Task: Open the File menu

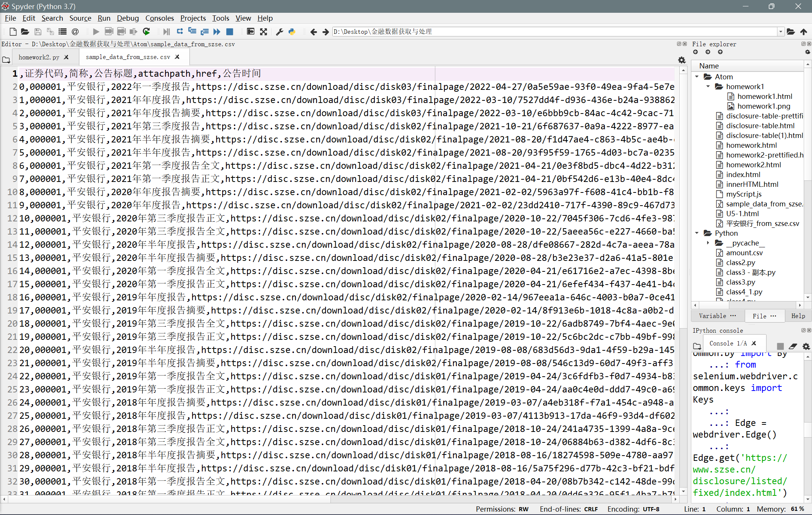Action: click(10, 18)
